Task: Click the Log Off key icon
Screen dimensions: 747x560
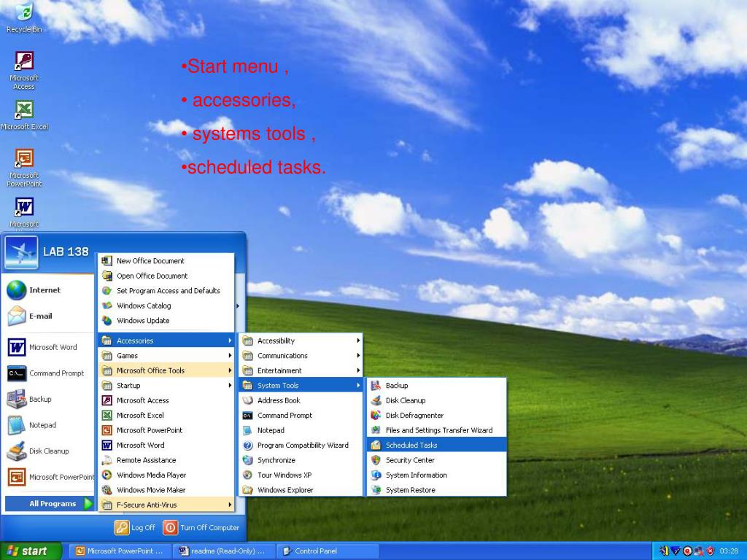Action: 122,528
